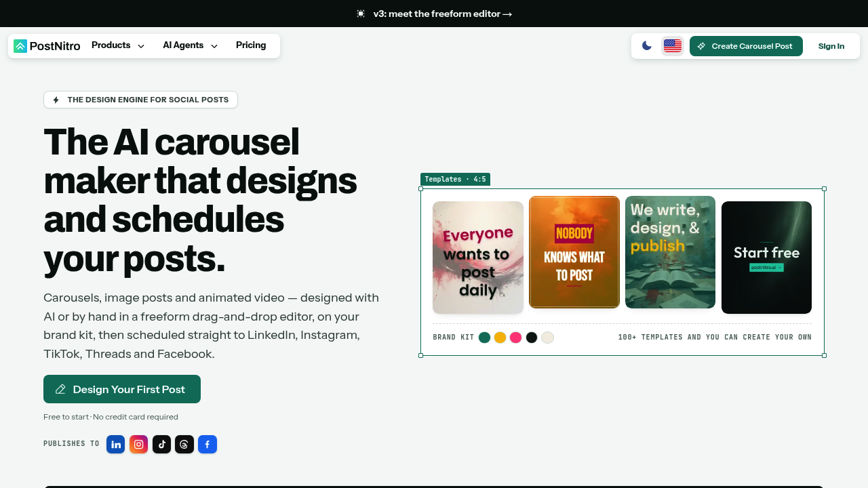Select the 'Nobody knows what to post' template
This screenshot has height=488, width=868.
click(x=574, y=252)
